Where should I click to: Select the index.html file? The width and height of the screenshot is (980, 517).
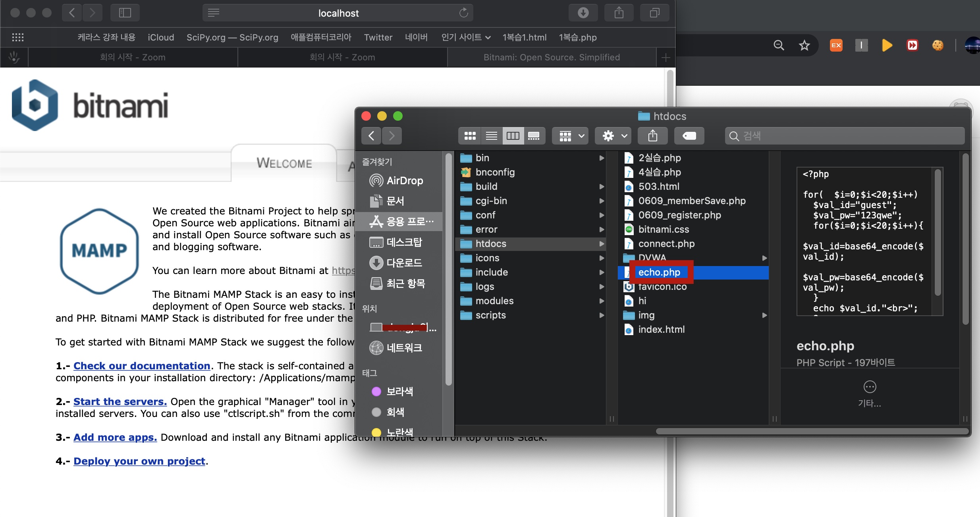pos(693,330)
